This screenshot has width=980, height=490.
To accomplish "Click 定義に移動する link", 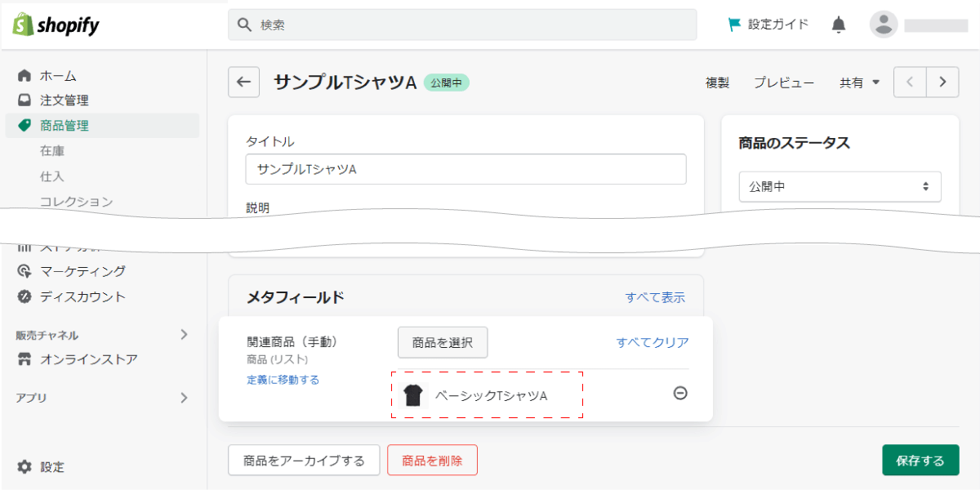I will click(283, 380).
